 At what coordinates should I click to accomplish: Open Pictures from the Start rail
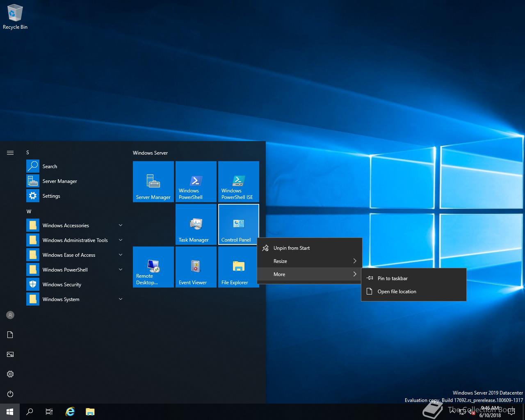coord(10,354)
